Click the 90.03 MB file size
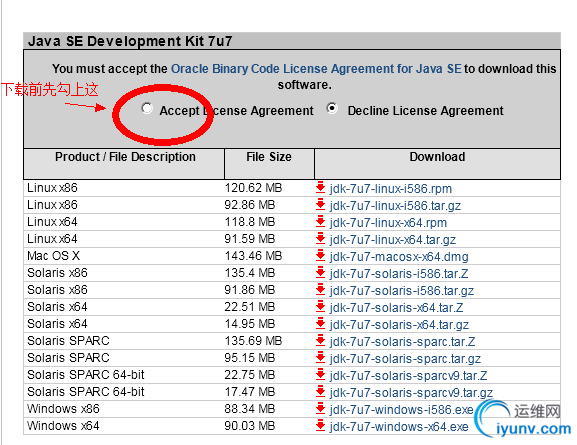This screenshot has width=577, height=445. point(250,425)
